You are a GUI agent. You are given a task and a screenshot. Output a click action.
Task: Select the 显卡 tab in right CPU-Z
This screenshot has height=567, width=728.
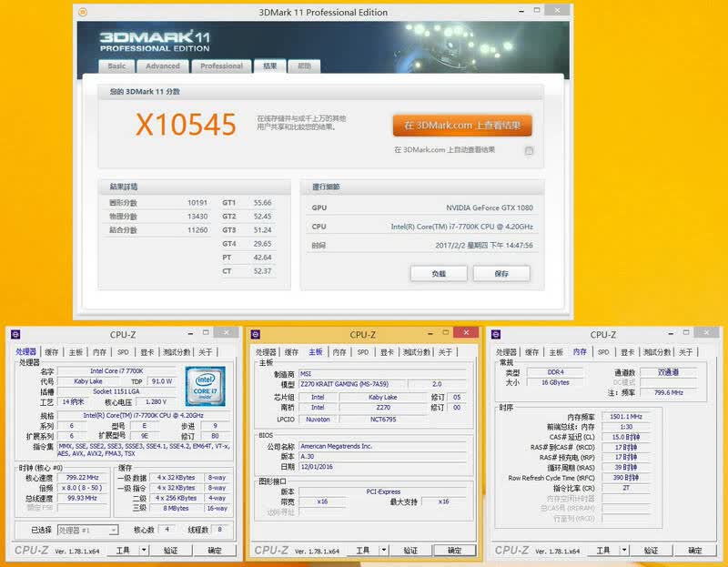coord(628,352)
